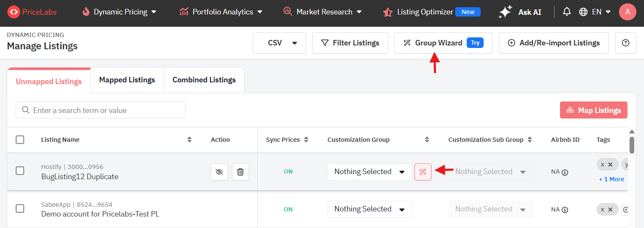The image size is (644, 228).
Task: Expand the CSV dropdown
Action: click(279, 43)
